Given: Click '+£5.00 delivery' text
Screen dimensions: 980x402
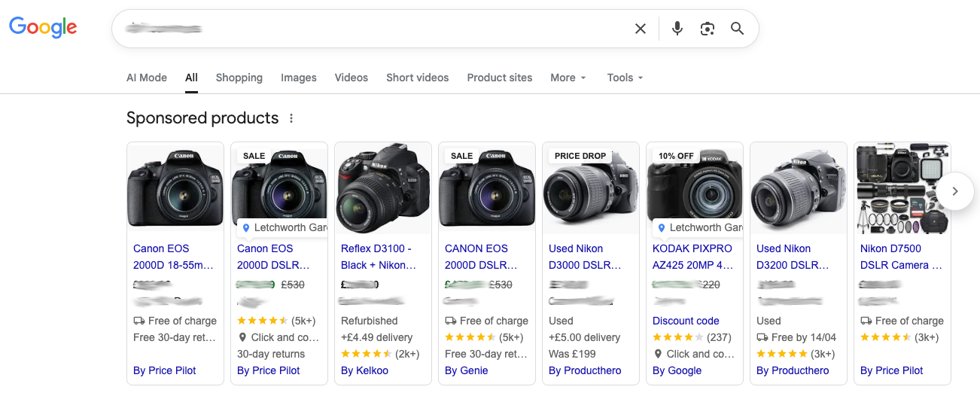Looking at the screenshot, I should pos(585,337).
